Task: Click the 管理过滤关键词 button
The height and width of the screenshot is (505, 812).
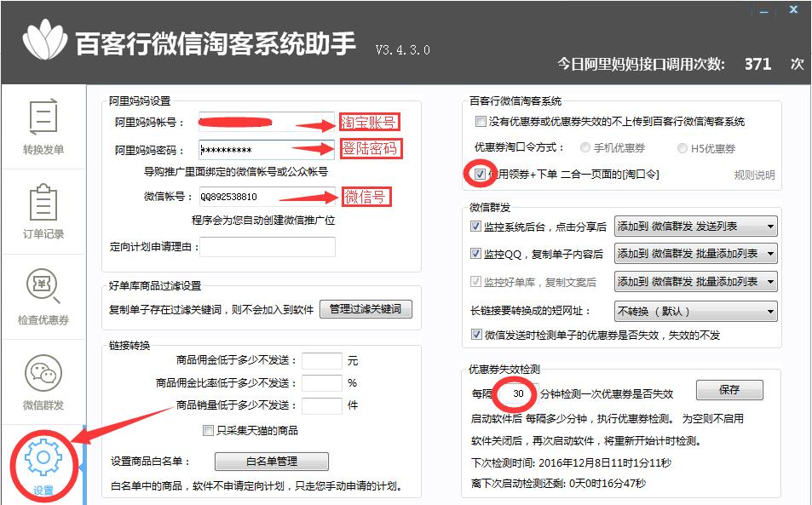Action: tap(366, 309)
